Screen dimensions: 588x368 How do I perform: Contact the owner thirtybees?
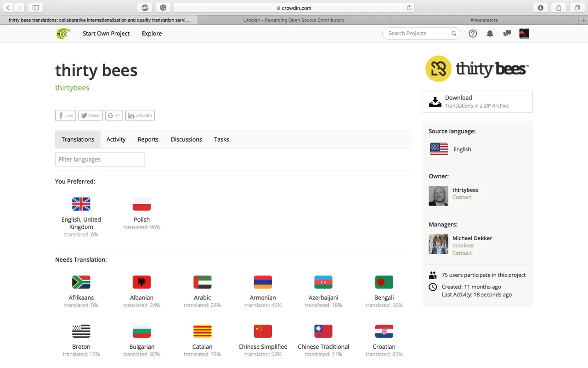click(462, 197)
